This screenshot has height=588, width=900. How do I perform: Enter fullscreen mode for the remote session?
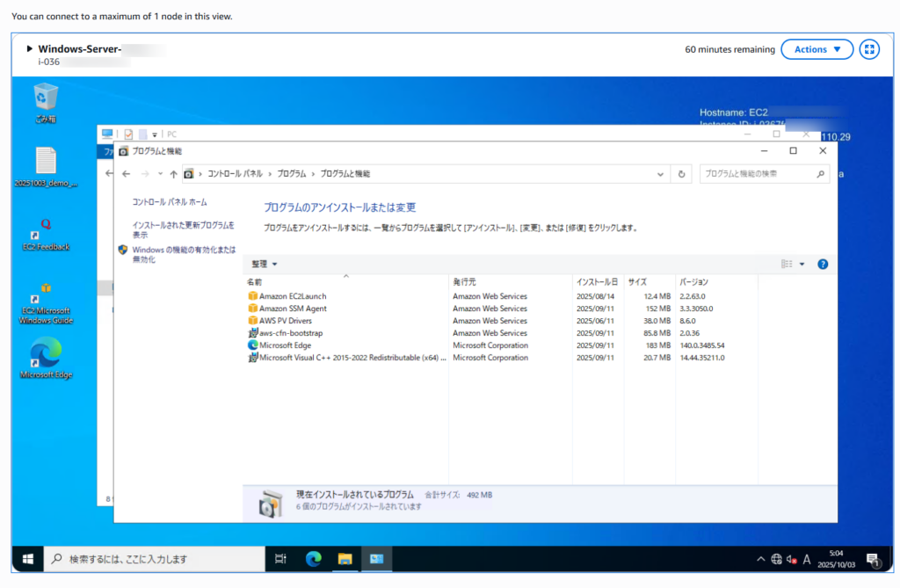pos(869,49)
